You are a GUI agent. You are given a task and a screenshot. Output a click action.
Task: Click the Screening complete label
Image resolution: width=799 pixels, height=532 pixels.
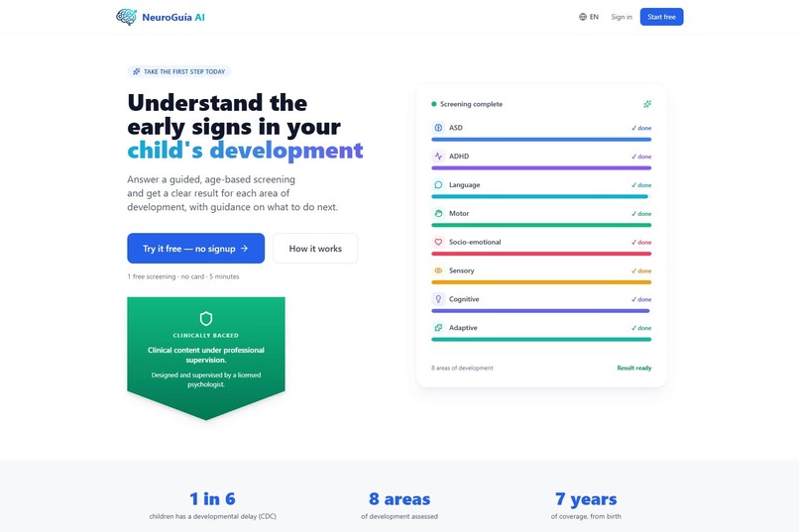471,104
